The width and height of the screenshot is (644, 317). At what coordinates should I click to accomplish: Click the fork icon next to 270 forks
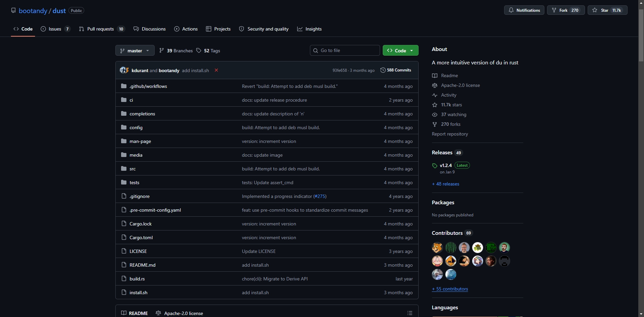pos(435,124)
